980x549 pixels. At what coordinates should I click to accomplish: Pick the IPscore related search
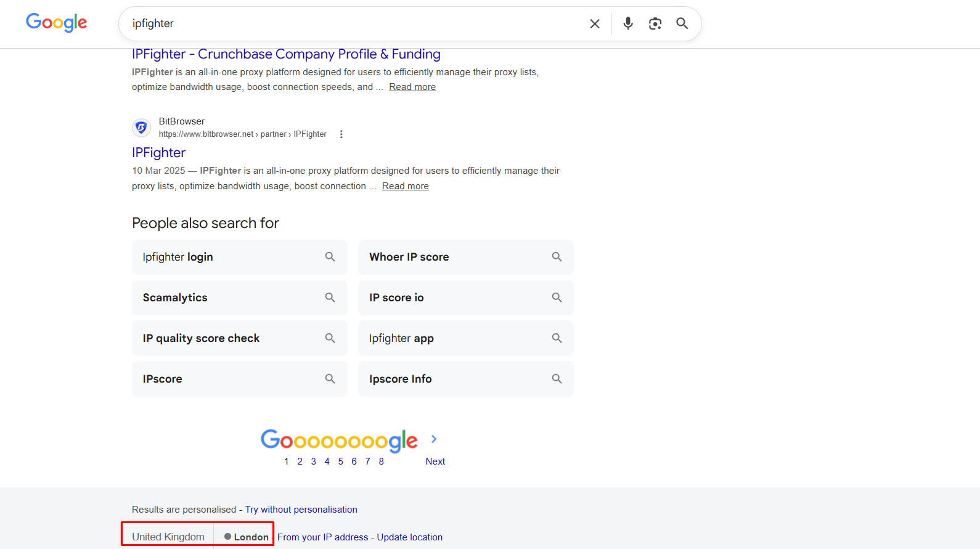(x=240, y=379)
